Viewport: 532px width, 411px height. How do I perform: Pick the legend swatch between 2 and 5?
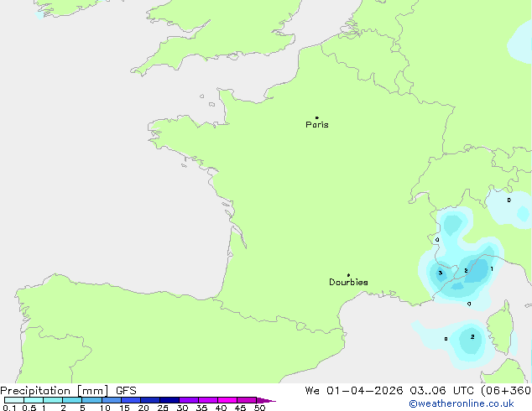(72, 400)
